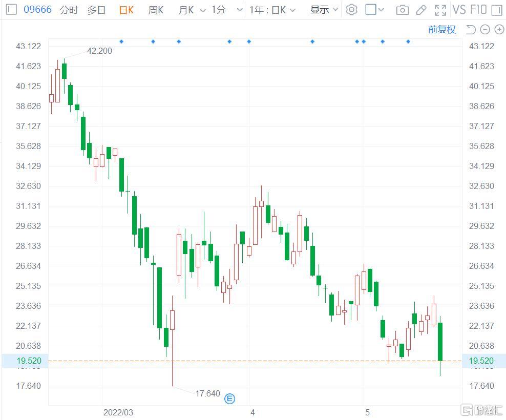The image size is (506, 420).
Task: Toggle the left sidebar panel icon
Action: point(11,9)
